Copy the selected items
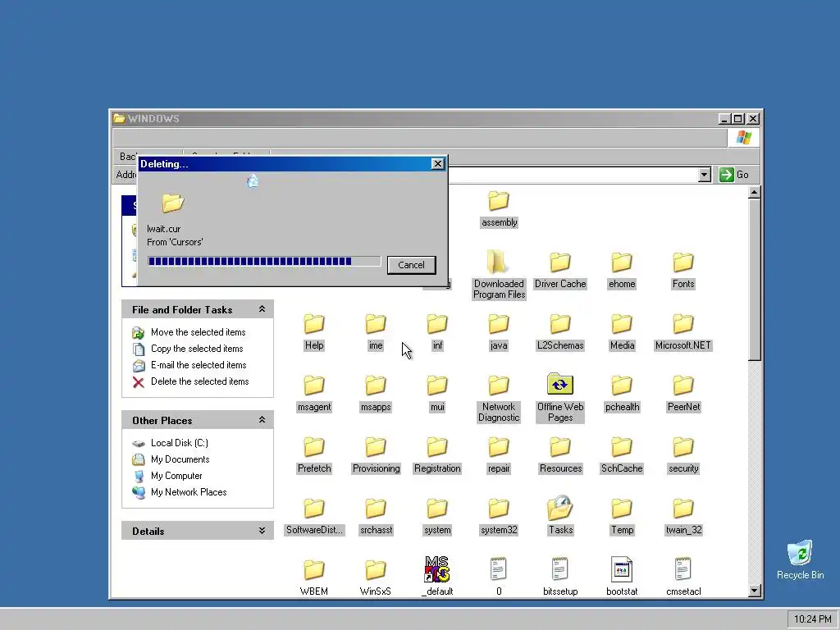This screenshot has height=630, width=840. click(x=197, y=349)
